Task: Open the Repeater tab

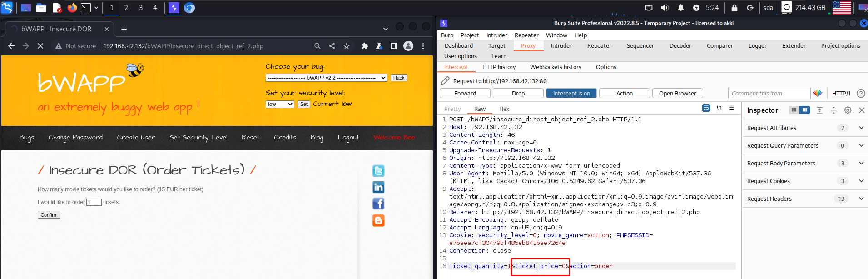Action: (x=599, y=45)
